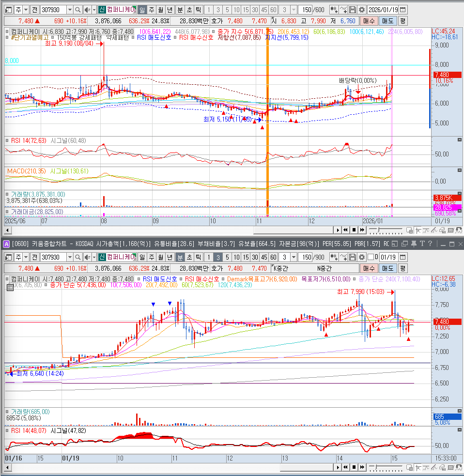Select 주 weekly period in bottom chart
This screenshot has height=476, width=464.
click(x=152, y=257)
